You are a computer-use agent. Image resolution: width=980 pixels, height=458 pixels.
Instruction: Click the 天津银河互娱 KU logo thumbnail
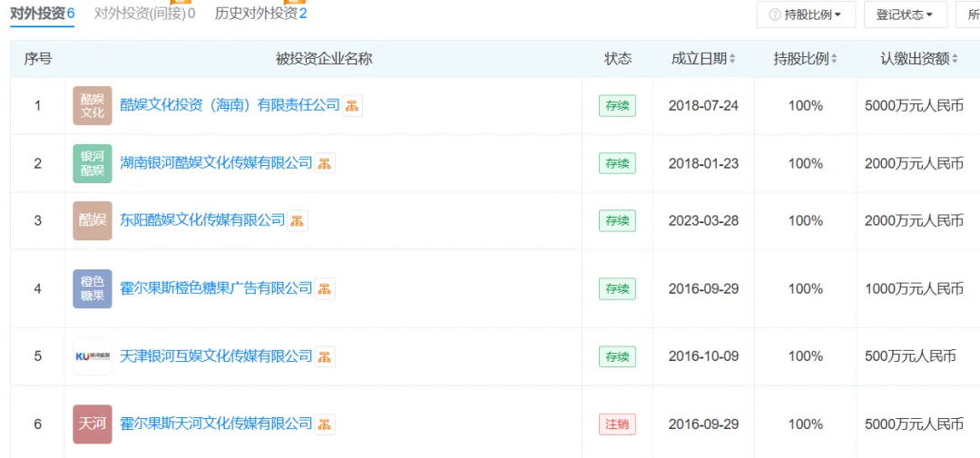click(x=93, y=356)
